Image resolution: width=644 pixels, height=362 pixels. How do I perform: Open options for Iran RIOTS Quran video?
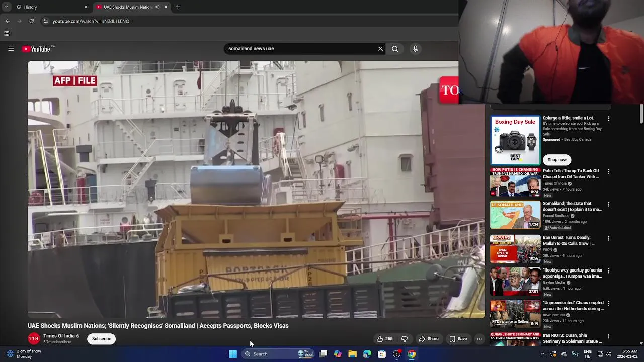click(x=609, y=336)
